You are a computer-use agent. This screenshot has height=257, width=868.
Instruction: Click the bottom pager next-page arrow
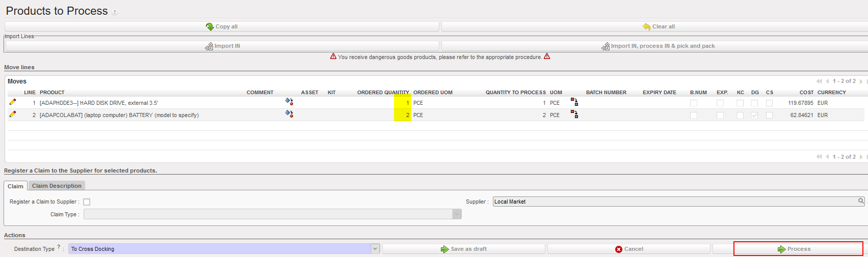tap(861, 157)
